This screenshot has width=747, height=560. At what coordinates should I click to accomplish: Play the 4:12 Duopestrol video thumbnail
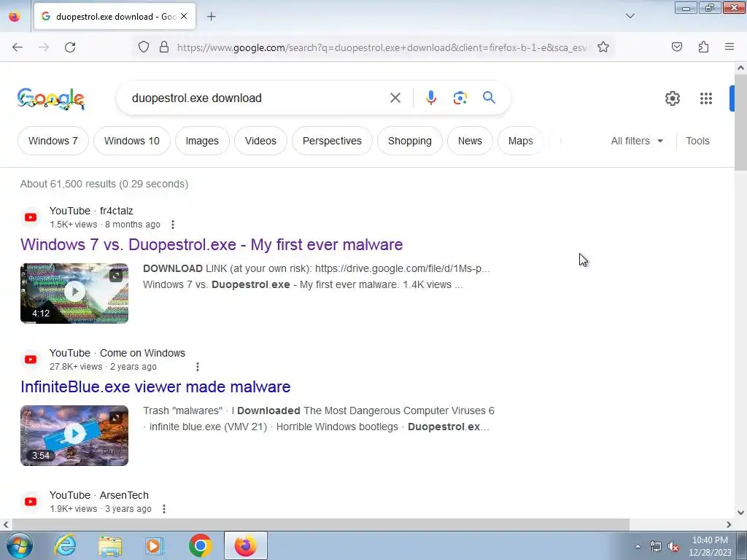tap(74, 293)
